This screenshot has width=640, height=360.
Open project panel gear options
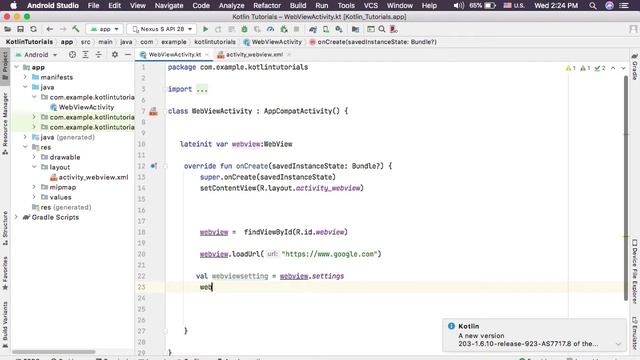[x=115, y=54]
